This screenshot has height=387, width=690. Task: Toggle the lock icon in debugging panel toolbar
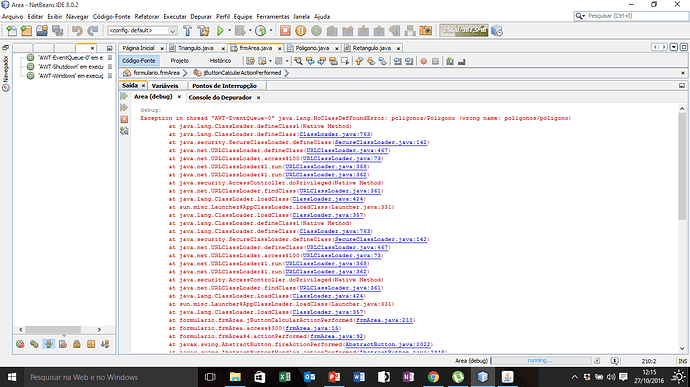click(x=77, y=344)
